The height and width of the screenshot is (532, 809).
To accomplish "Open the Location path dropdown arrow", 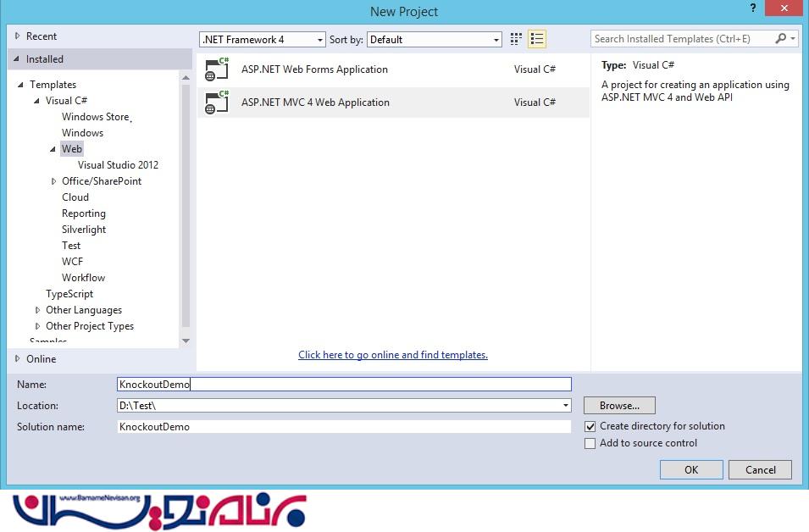I will 566,406.
